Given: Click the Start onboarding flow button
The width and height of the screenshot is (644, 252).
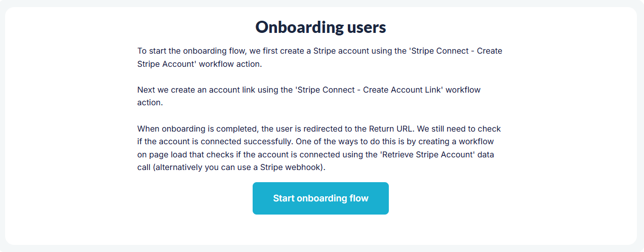Looking at the screenshot, I should 320,198.
